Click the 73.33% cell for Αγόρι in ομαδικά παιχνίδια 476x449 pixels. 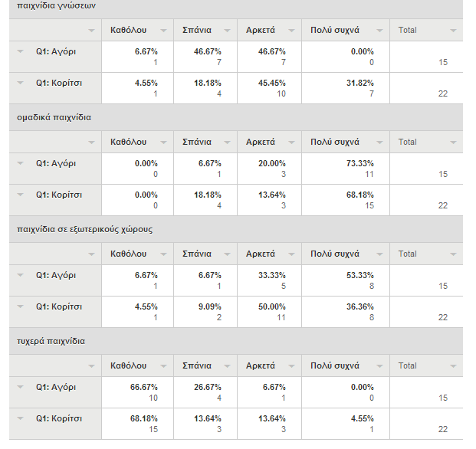(359, 163)
